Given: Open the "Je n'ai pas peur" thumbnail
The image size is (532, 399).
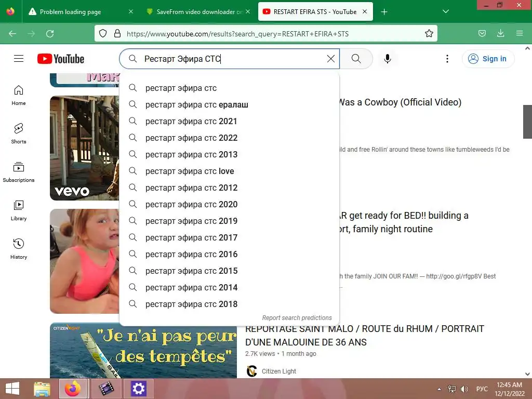Looking at the screenshot, I should click(x=143, y=350).
